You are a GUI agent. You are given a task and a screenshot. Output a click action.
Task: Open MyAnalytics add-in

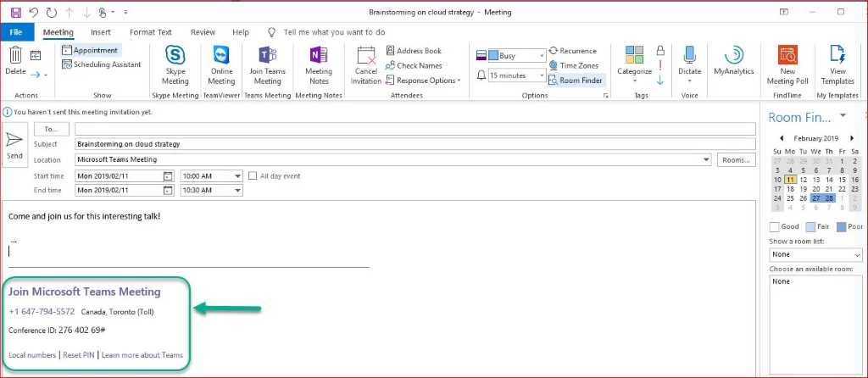click(734, 61)
